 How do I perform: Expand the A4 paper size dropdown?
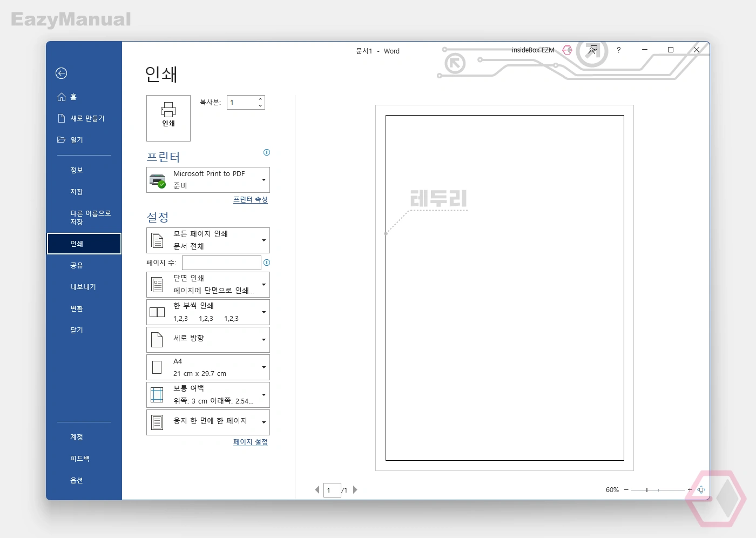click(208, 367)
